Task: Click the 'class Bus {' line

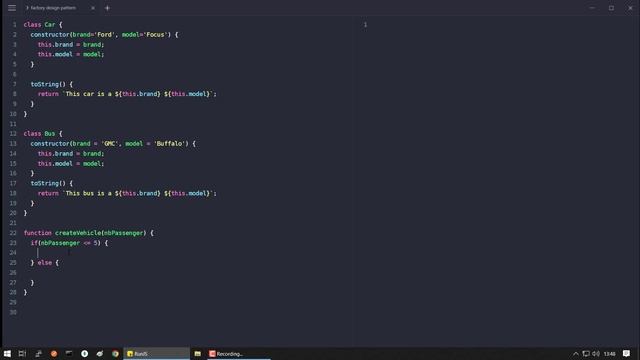Action: [x=43, y=133]
